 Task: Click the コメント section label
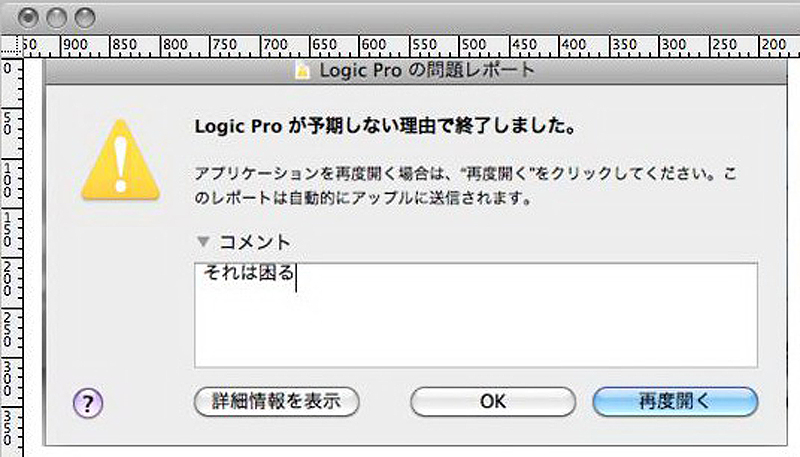pos(255,242)
